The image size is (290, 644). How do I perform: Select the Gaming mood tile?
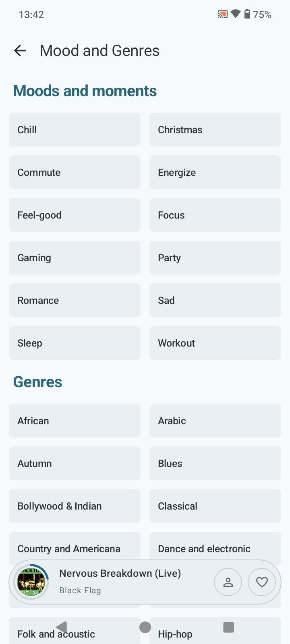tap(75, 258)
